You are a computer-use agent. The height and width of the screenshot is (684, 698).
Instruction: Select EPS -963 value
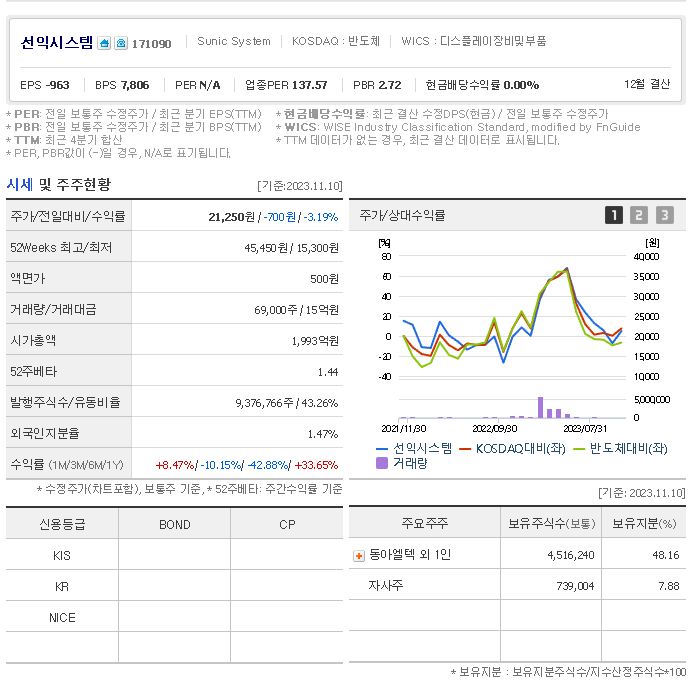[x=45, y=85]
